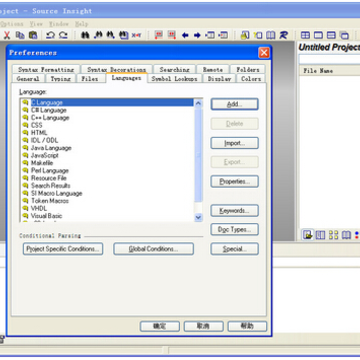Select CSS in the language list
Viewport: 360px width, 360px height.
coord(37,125)
